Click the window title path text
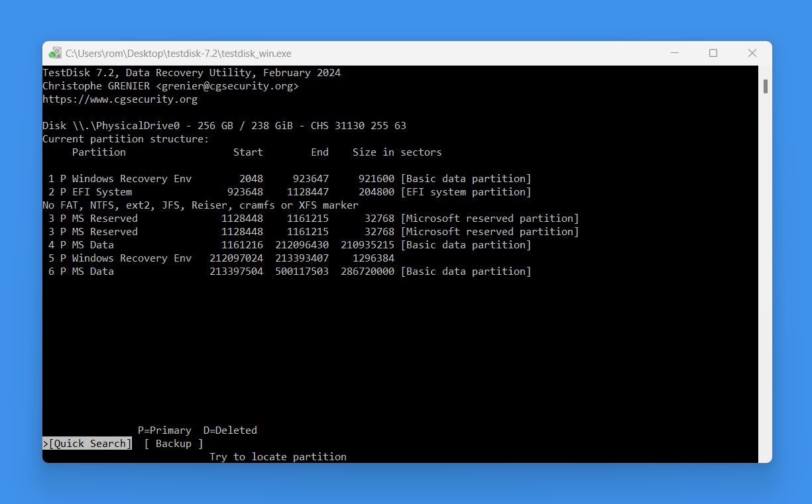812x504 pixels. click(178, 54)
